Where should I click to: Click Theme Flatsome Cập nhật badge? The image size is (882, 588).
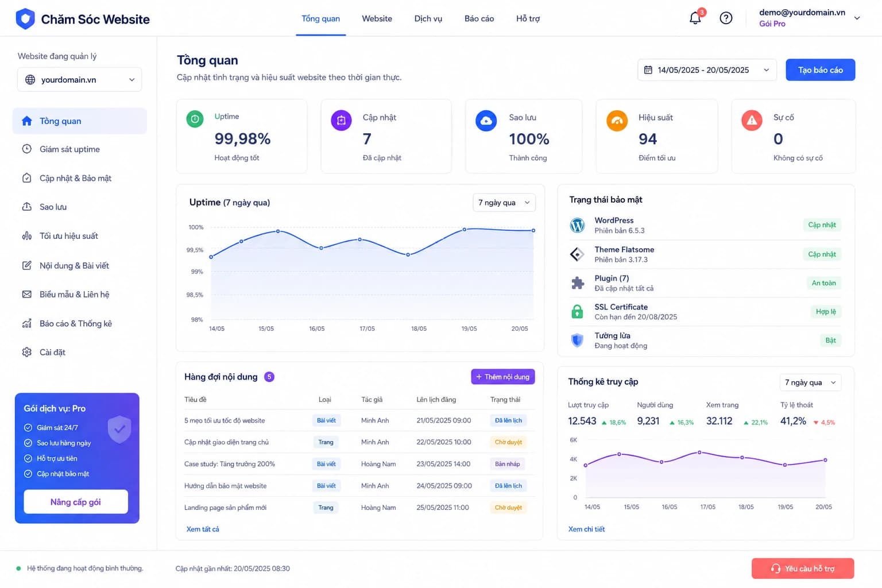tap(822, 254)
